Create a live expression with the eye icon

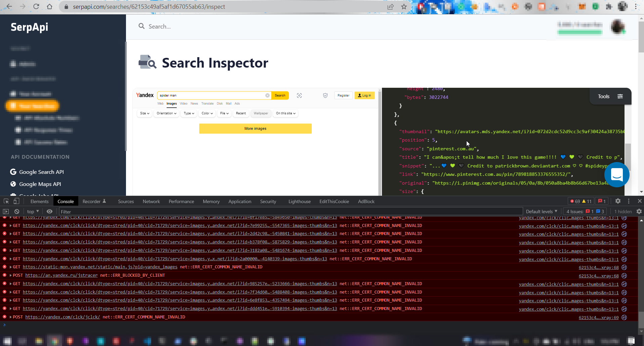click(x=49, y=211)
